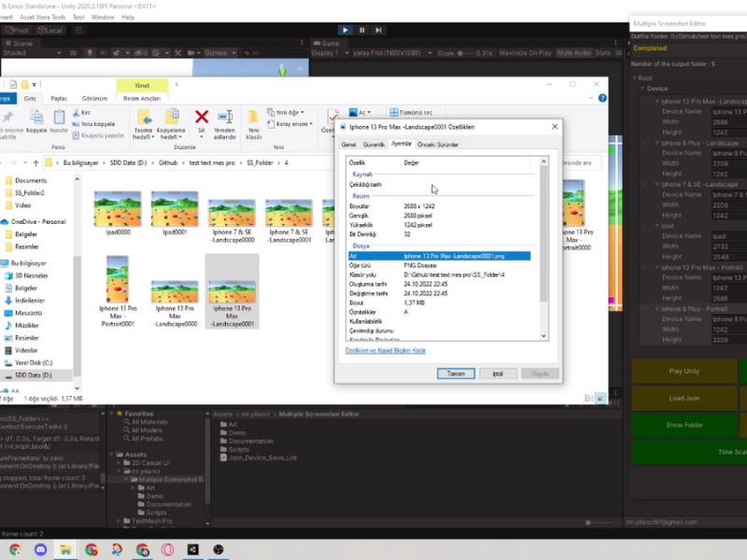Click the properties list scroll-down arrow

click(543, 336)
